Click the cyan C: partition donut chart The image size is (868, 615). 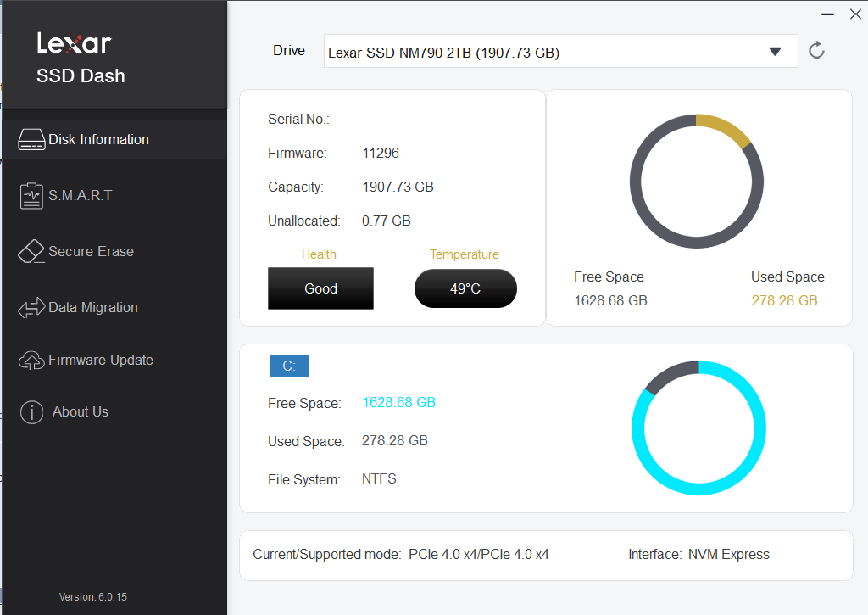tap(698, 428)
